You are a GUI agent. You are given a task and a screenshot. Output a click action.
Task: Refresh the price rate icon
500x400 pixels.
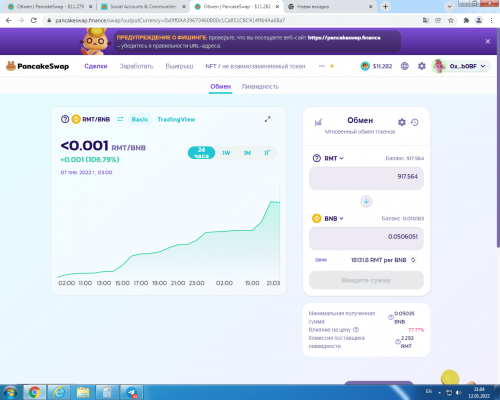click(413, 260)
